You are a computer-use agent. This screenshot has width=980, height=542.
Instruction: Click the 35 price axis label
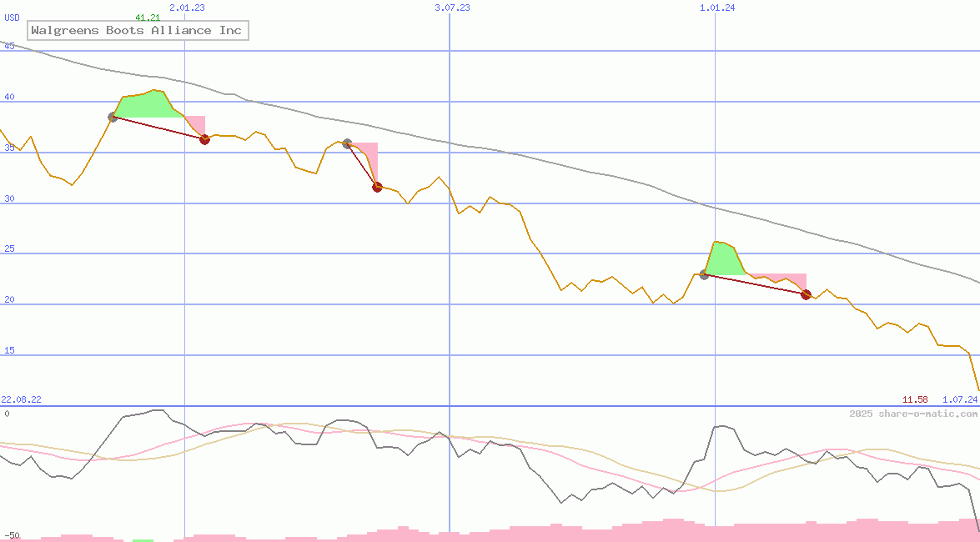coord(9,148)
